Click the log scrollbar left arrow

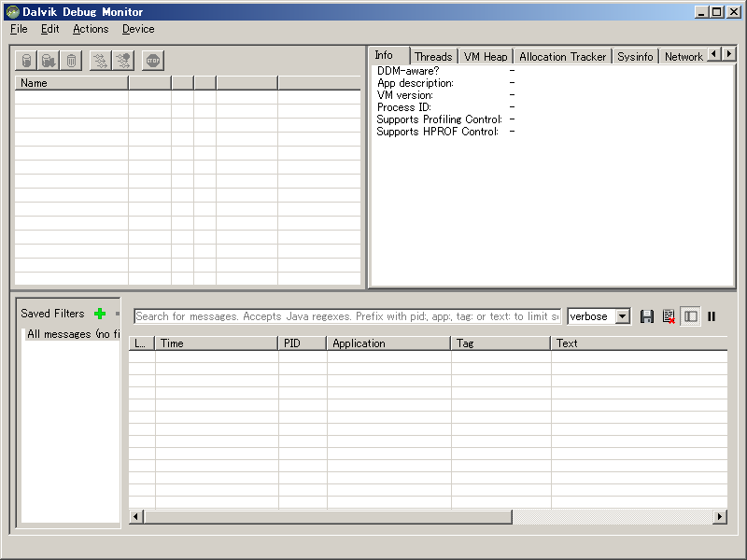(x=135, y=517)
